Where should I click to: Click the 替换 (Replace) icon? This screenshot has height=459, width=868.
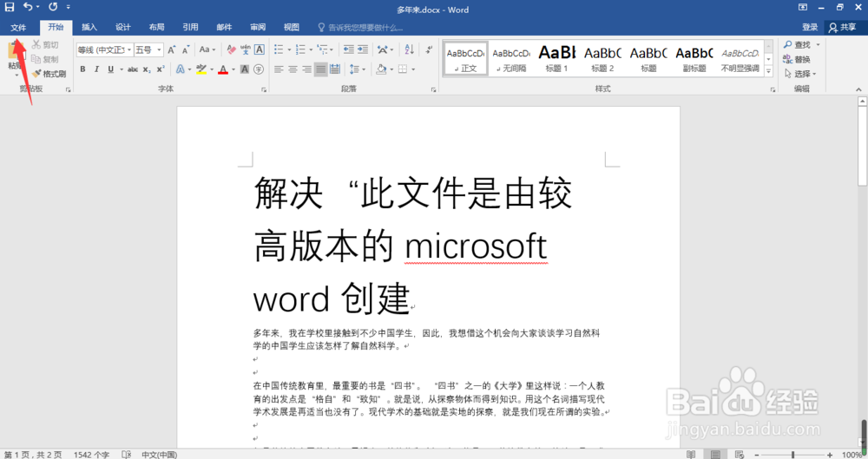tap(797, 59)
